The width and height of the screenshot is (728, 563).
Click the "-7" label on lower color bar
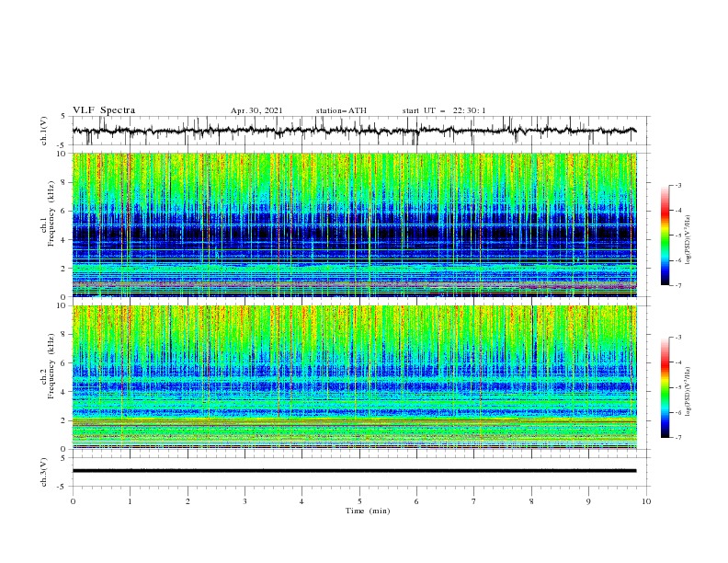click(x=677, y=437)
